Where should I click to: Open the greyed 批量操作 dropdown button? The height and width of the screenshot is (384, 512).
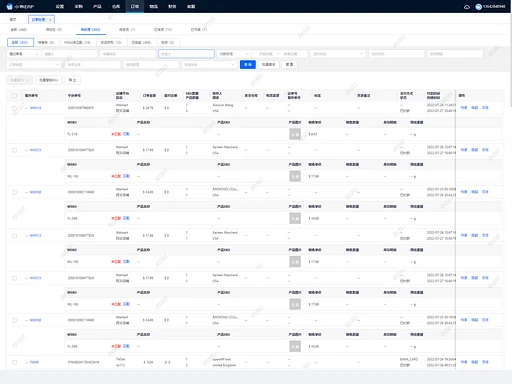pos(19,80)
